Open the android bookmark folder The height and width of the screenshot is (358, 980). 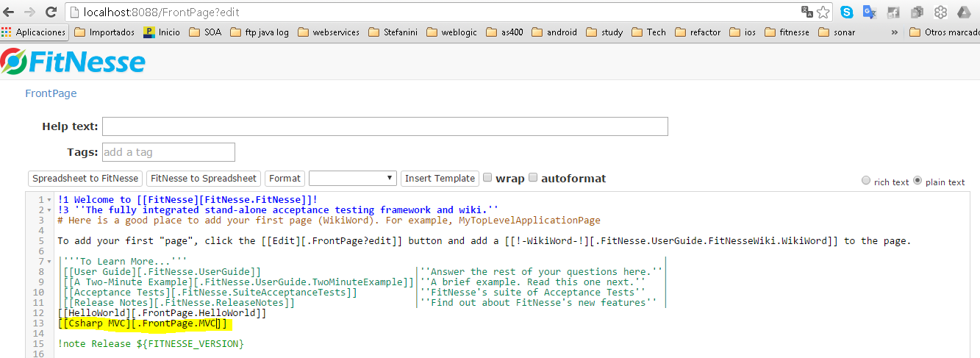[554, 32]
